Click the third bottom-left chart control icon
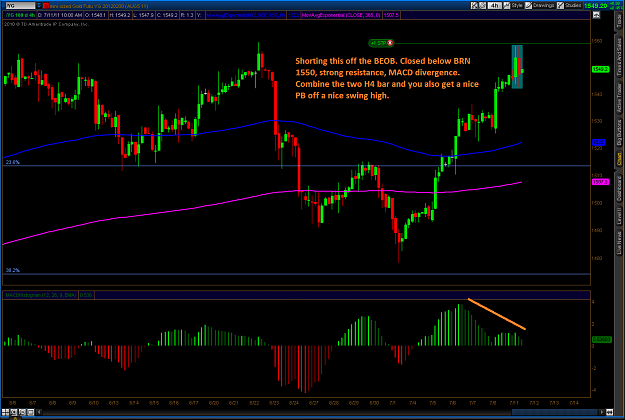Screen dimensions: 625x420 tap(22, 412)
